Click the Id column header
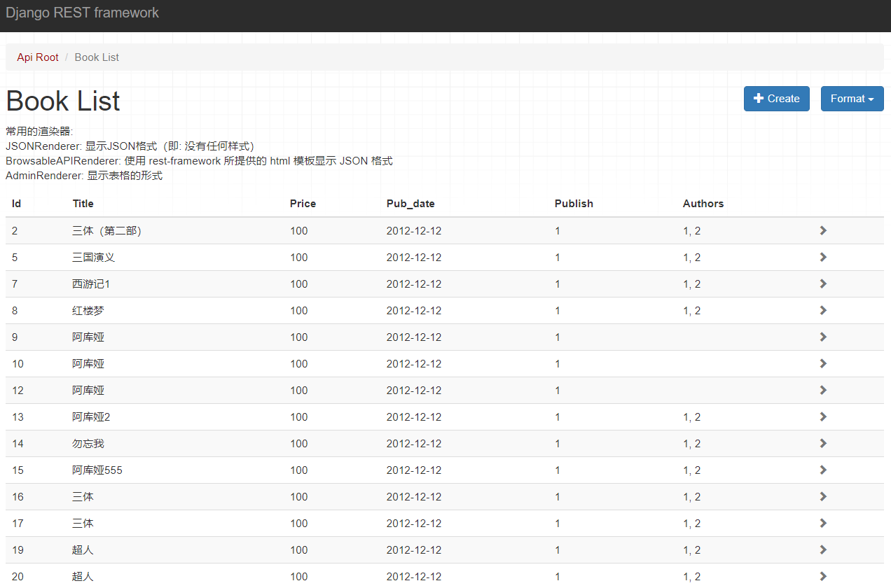The height and width of the screenshot is (588, 891). coord(16,204)
